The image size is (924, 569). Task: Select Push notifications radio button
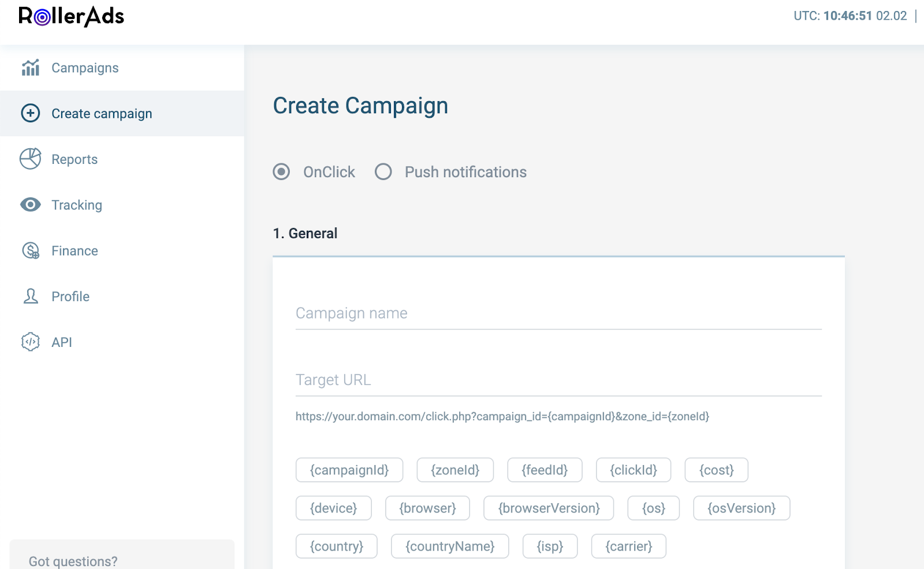[x=383, y=172]
